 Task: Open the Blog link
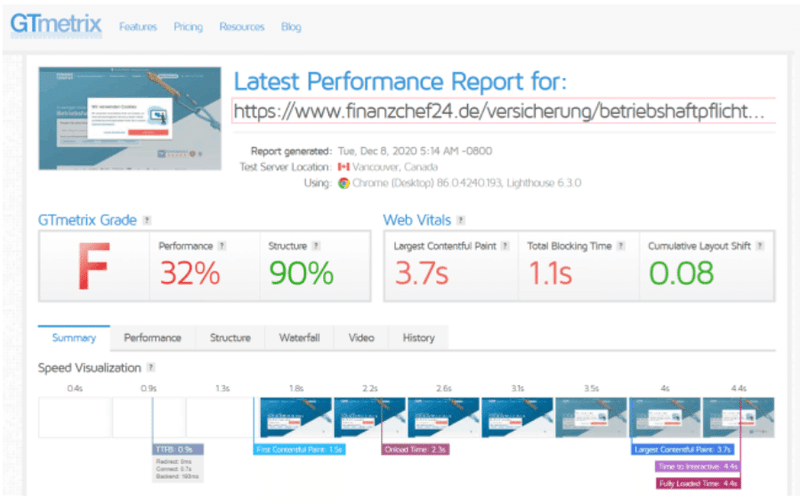coord(291,27)
